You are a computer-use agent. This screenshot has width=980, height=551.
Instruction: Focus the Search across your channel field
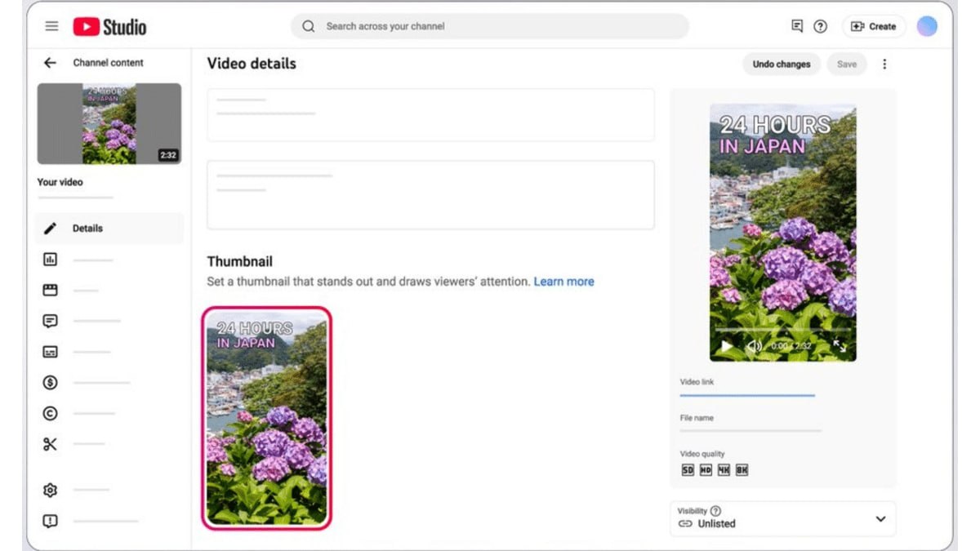490,26
